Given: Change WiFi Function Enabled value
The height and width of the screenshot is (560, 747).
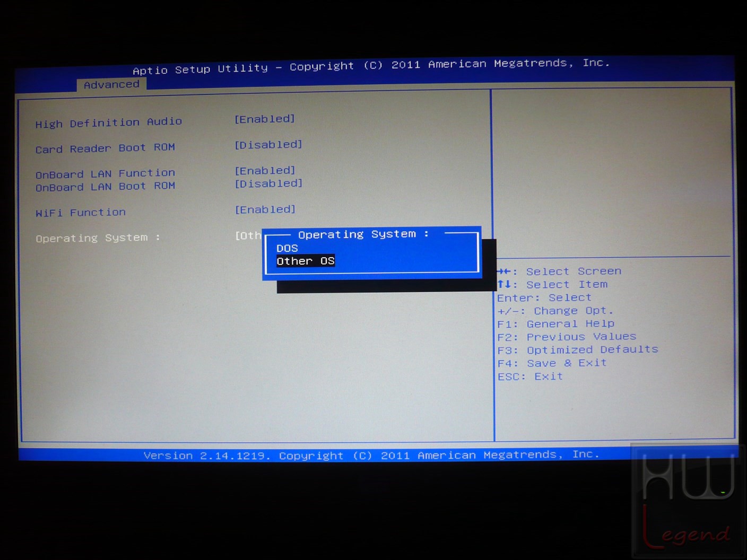Looking at the screenshot, I should pyautogui.click(x=265, y=209).
